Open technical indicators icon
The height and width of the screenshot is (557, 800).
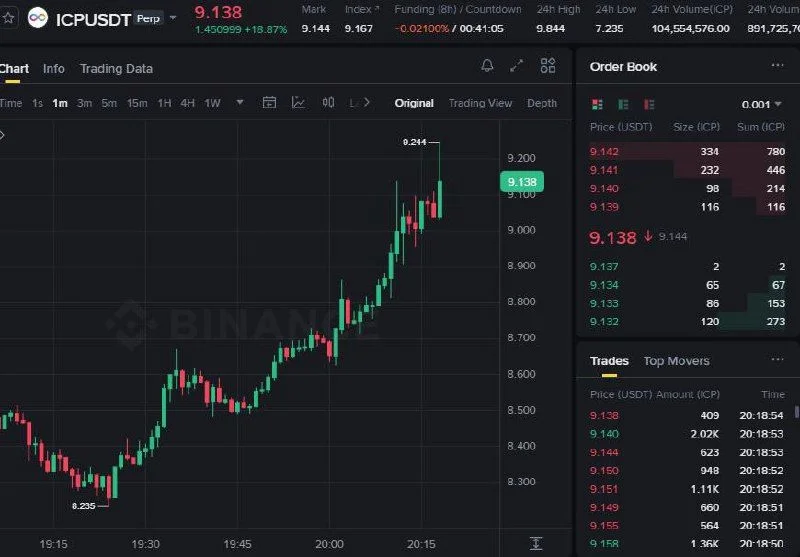(x=298, y=103)
